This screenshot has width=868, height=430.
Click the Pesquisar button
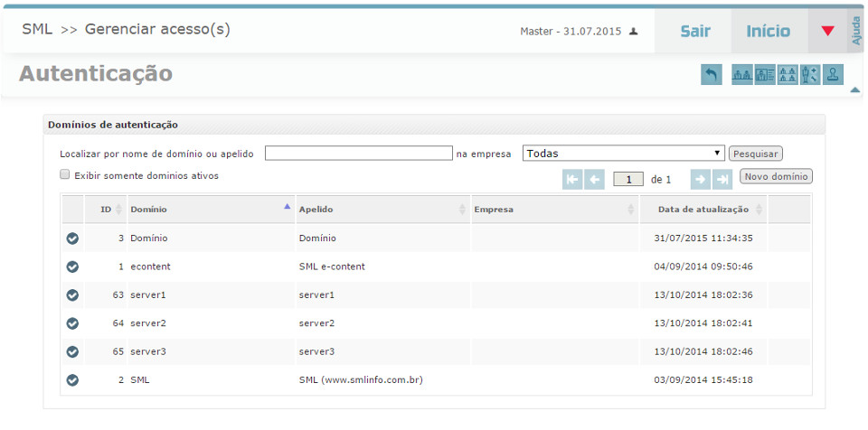point(755,154)
